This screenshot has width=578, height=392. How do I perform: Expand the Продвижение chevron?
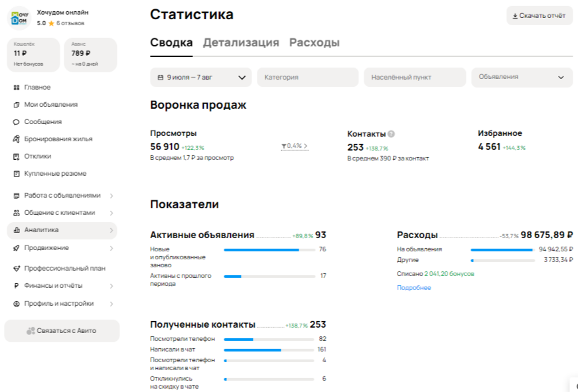pyautogui.click(x=111, y=248)
